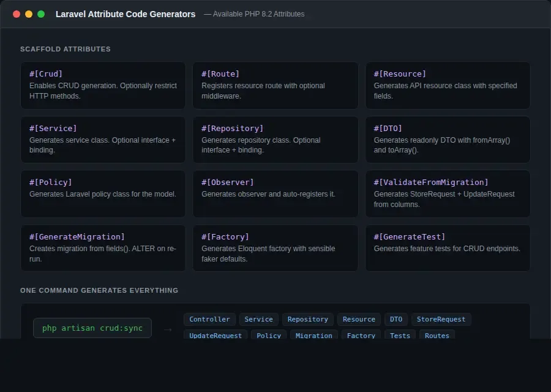Click the Tests output tag
551x392 pixels.
(400, 334)
